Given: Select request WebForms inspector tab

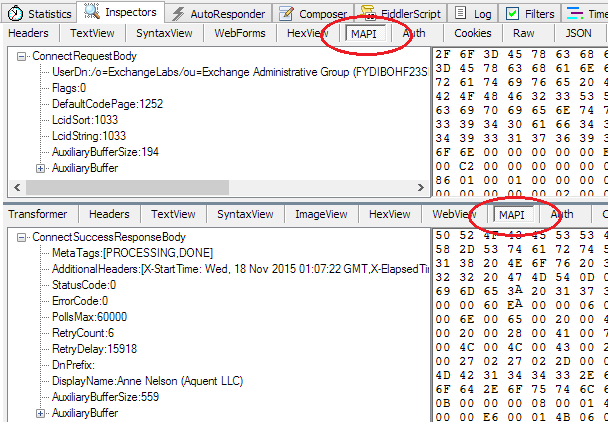Looking at the screenshot, I should point(240,33).
